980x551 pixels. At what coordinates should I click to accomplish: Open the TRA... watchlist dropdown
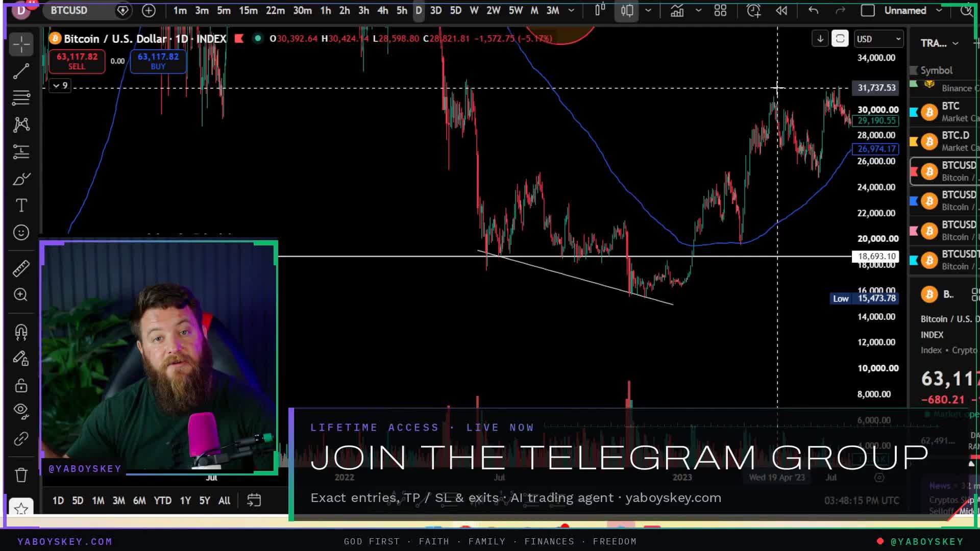pos(939,43)
